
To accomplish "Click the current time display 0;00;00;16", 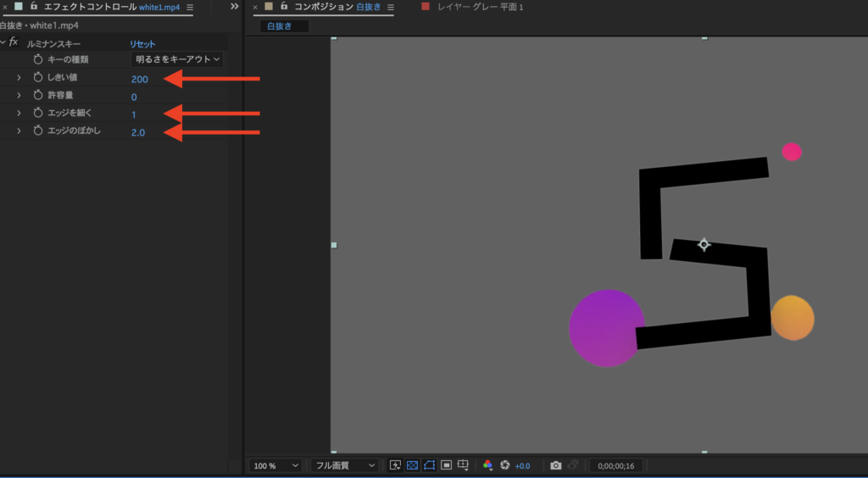I will pos(615,465).
